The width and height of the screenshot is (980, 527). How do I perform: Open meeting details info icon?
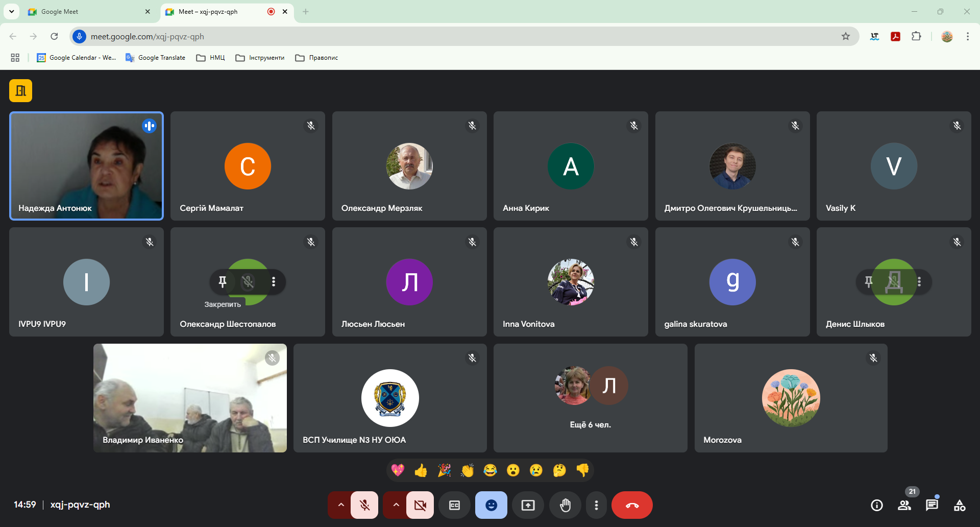click(x=876, y=505)
